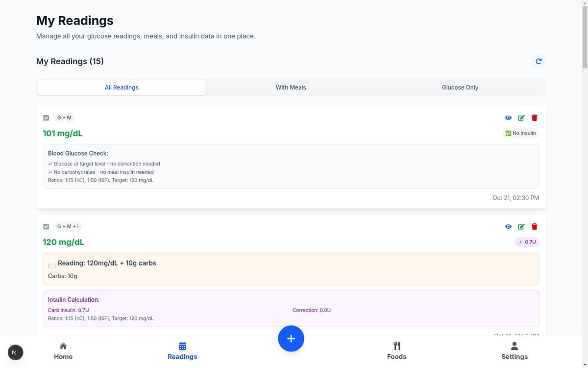Click 'No carbohydrates - no meal insulin needed' line
Screen dimensions: 588x368
pyautogui.click(x=101, y=172)
